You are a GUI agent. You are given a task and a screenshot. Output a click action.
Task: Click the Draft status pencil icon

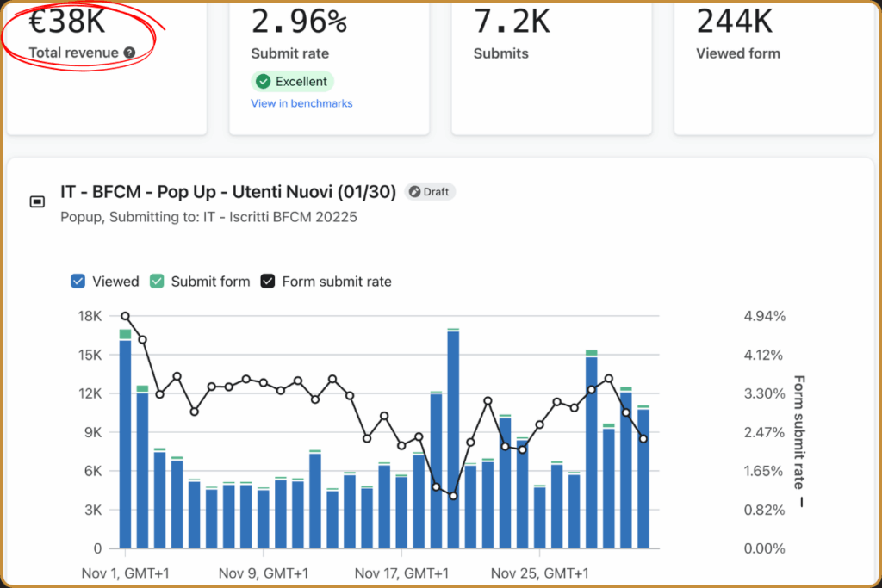[x=414, y=192]
